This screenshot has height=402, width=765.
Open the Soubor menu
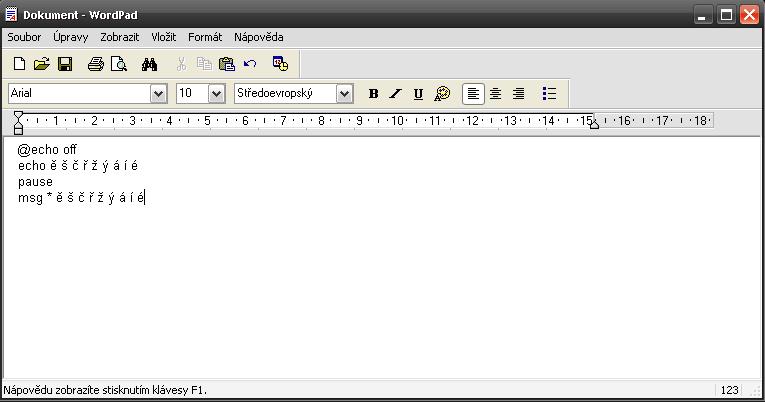tap(24, 37)
